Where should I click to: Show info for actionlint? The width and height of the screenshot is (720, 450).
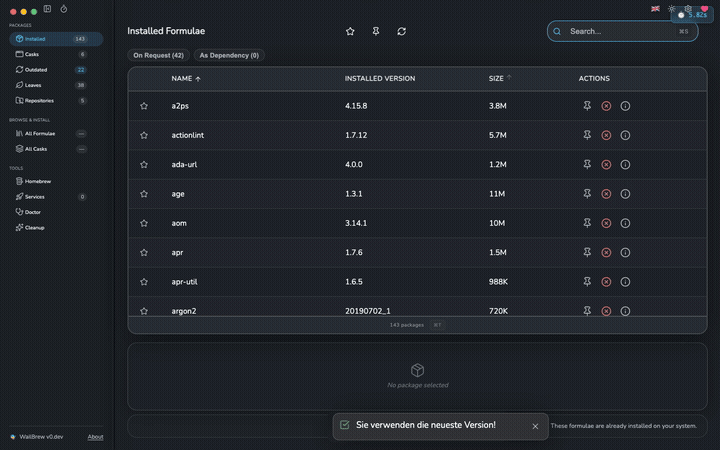click(x=625, y=135)
